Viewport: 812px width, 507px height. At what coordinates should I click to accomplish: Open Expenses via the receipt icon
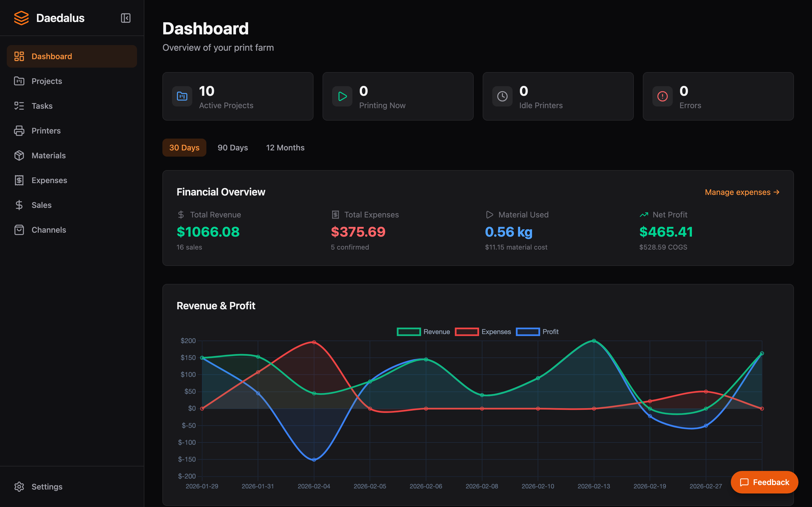click(x=19, y=180)
